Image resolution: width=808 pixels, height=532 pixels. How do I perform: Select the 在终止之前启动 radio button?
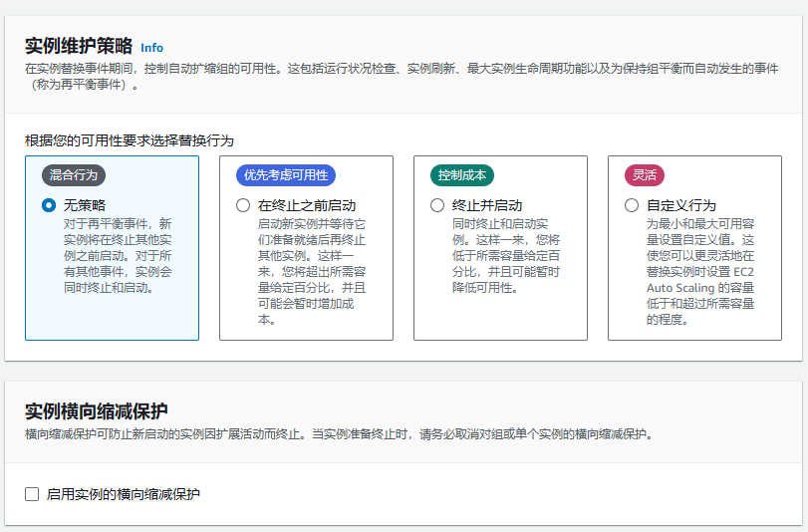pos(243,205)
